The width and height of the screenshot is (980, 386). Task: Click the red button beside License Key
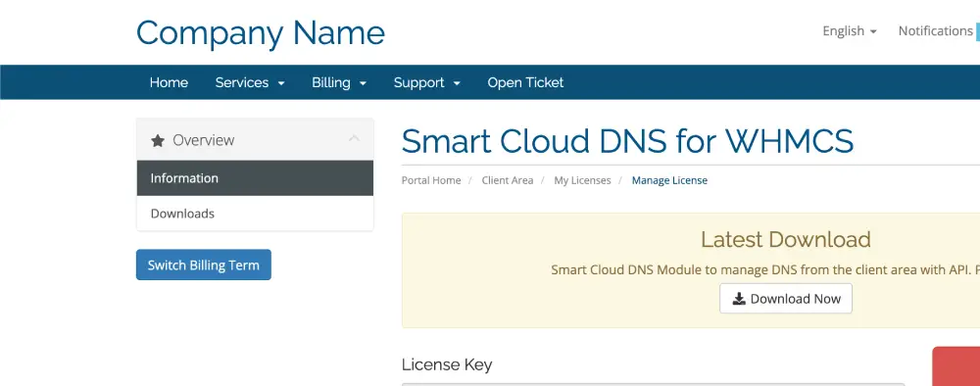956,366
